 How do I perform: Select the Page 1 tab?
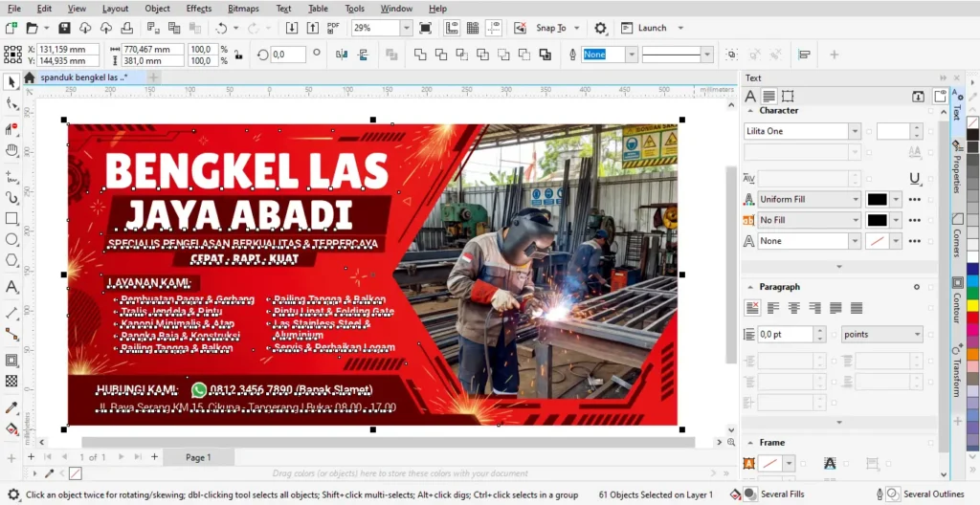(198, 457)
